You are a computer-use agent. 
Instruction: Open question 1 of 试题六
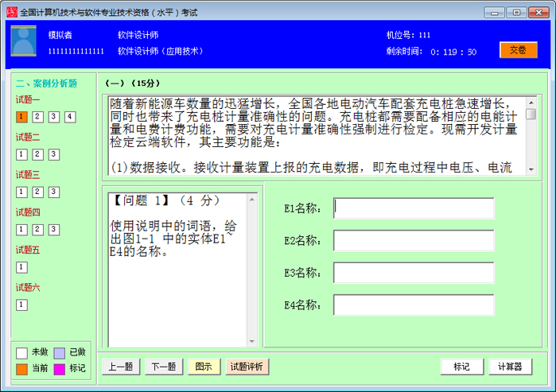click(21, 305)
